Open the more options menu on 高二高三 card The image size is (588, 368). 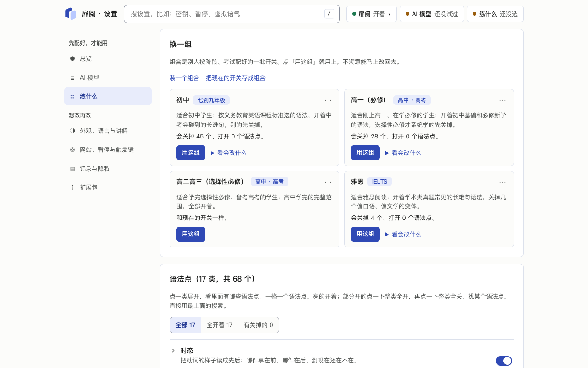click(x=328, y=182)
